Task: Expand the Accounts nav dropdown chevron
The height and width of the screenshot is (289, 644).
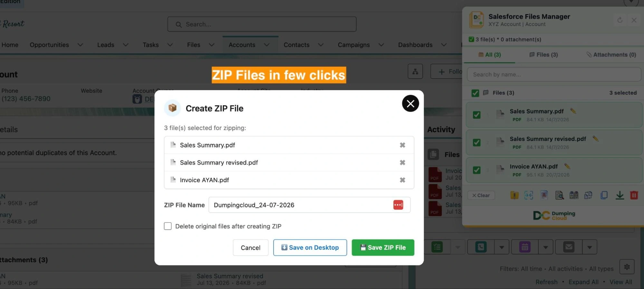Action: point(267,45)
